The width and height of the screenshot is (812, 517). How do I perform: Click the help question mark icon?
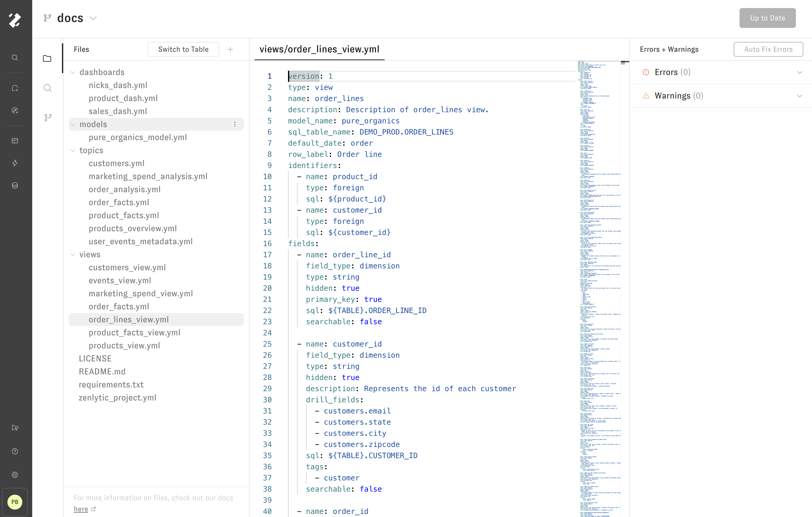coord(15,451)
